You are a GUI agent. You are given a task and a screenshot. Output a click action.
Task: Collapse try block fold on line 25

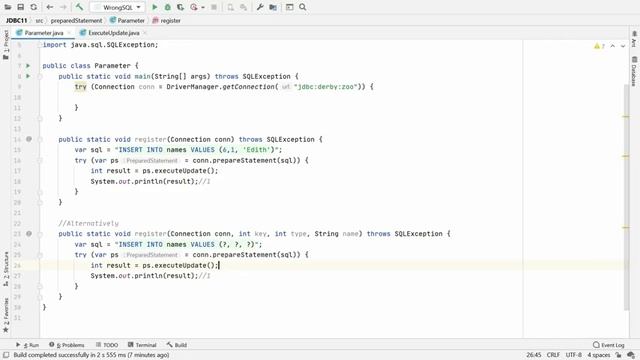(40, 255)
